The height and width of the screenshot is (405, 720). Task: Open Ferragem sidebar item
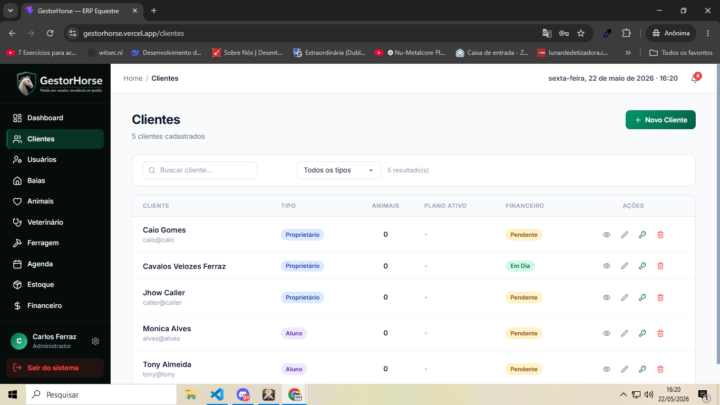55,243
